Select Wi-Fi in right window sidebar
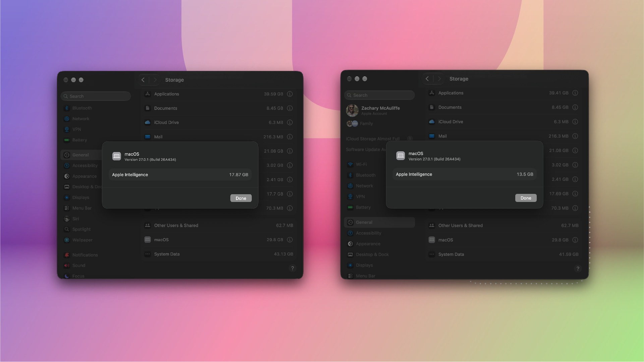 point(365,165)
